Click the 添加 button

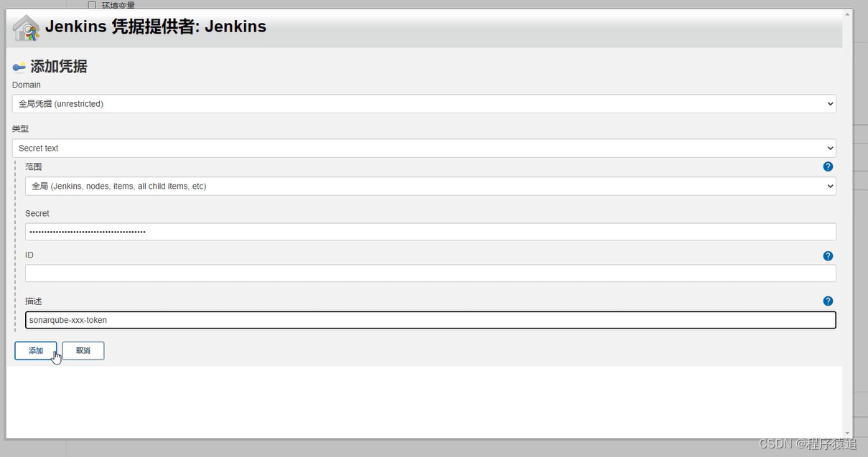[x=36, y=351]
